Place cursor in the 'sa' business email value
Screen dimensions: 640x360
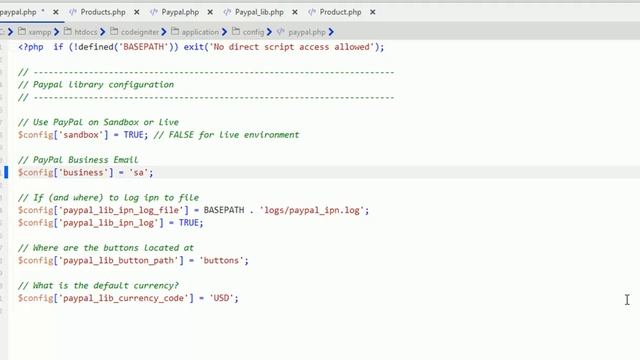click(x=139, y=172)
